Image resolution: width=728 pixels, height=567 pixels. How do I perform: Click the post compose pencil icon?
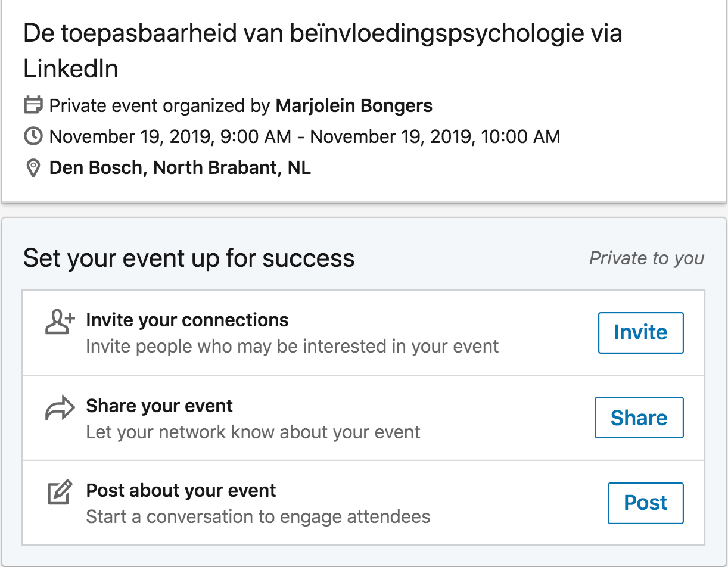[60, 493]
